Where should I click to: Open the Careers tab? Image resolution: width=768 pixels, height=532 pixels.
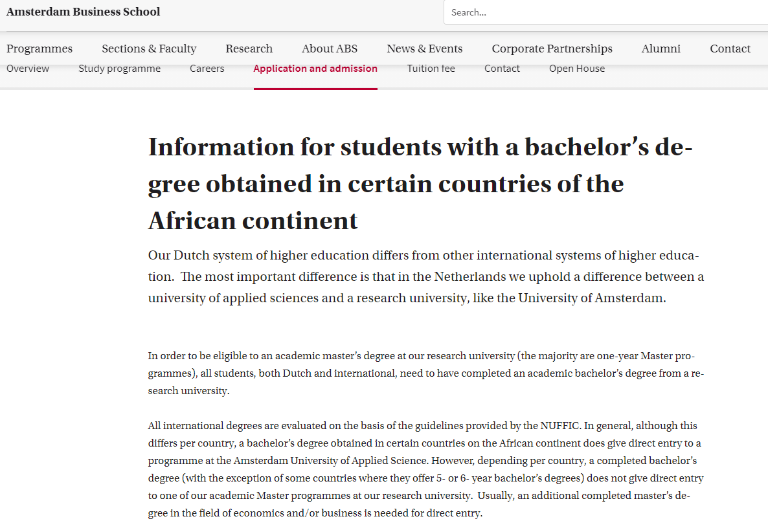click(x=207, y=69)
